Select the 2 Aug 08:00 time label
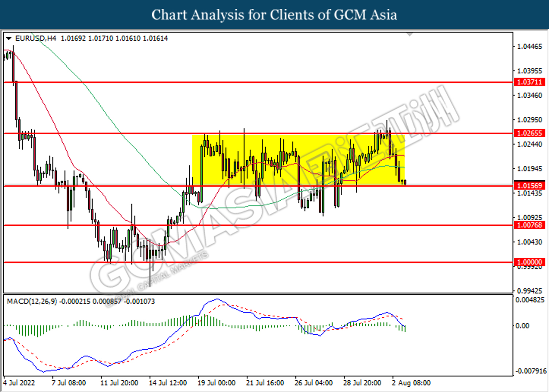The height and width of the screenshot is (392, 549). [x=411, y=383]
